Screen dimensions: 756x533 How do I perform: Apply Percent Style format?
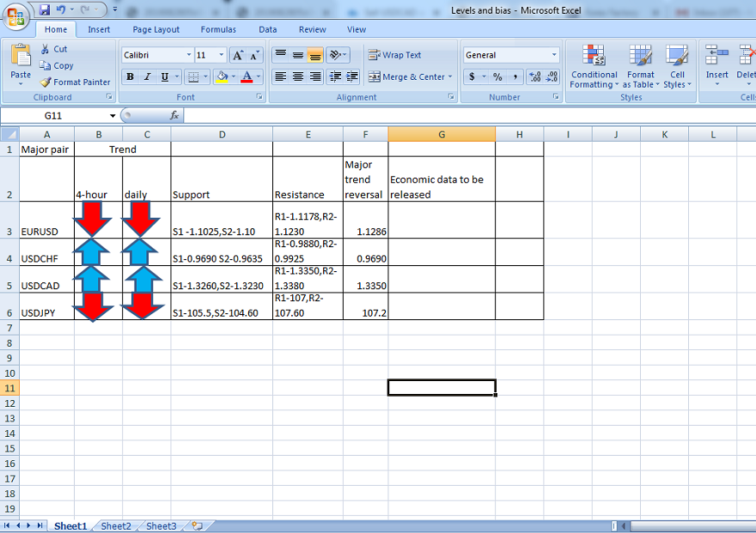click(x=497, y=76)
